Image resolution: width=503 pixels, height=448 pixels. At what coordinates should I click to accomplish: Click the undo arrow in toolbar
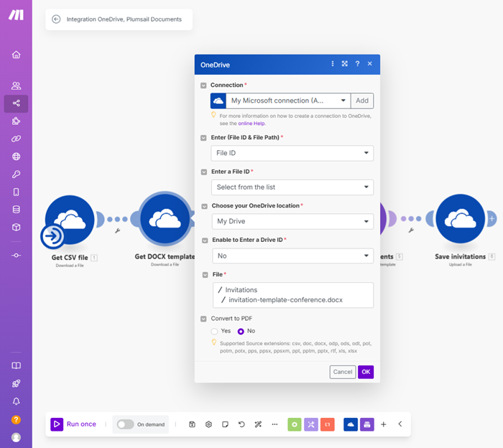(241, 424)
